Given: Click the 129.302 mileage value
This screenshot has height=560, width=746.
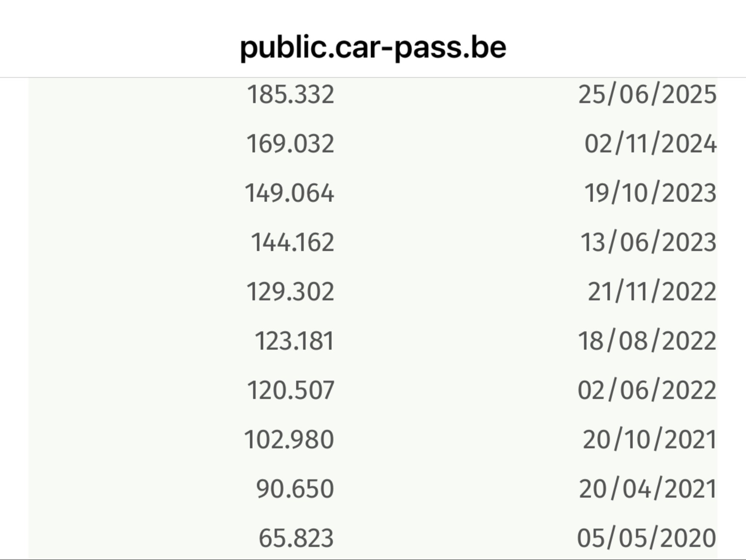Looking at the screenshot, I should pyautogui.click(x=290, y=292).
